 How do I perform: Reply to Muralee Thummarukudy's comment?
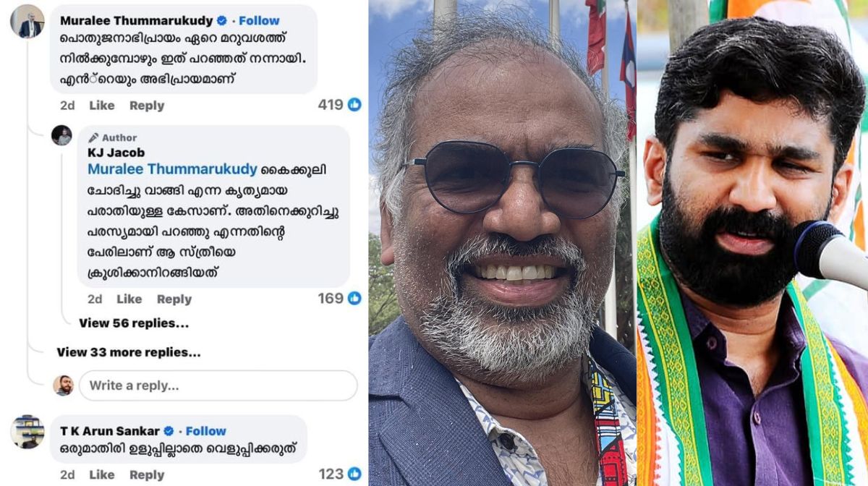click(x=147, y=106)
